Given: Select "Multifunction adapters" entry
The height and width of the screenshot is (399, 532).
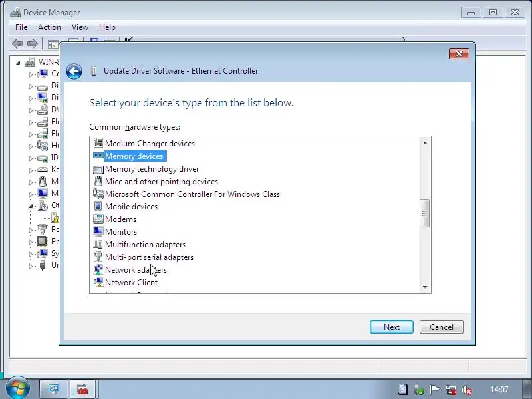Looking at the screenshot, I should tap(145, 245).
